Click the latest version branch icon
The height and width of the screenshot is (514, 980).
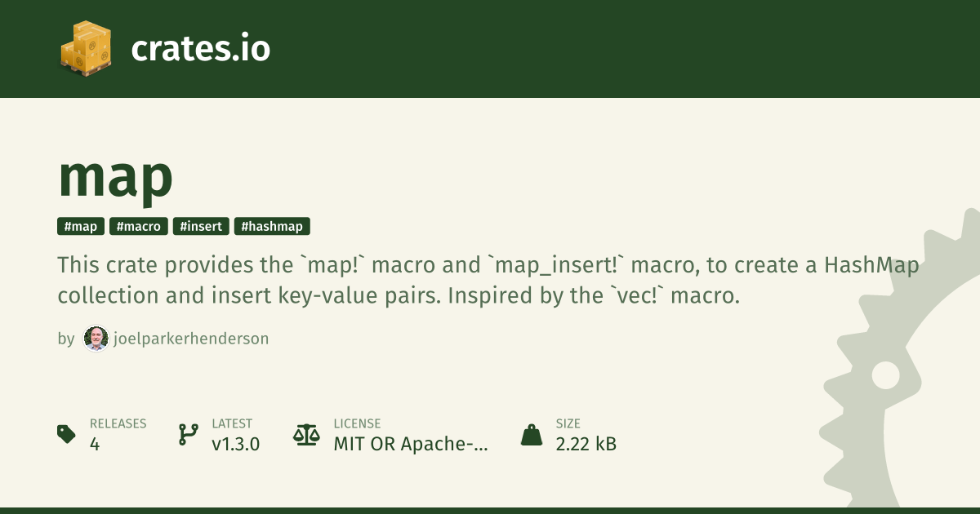point(188,434)
